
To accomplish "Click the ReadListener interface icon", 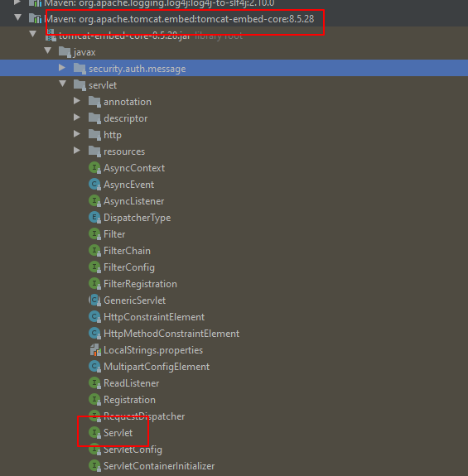I will coord(94,383).
